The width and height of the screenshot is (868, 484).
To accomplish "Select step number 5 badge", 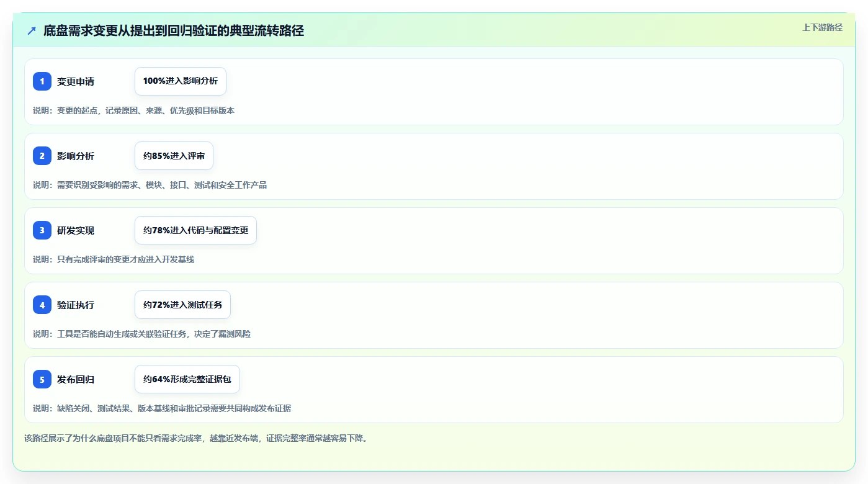I will (x=42, y=379).
